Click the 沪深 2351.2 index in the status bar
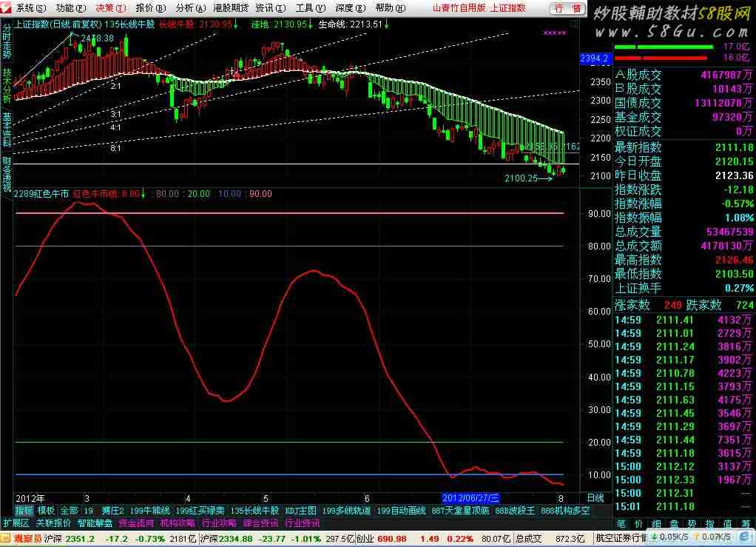 tap(70, 538)
